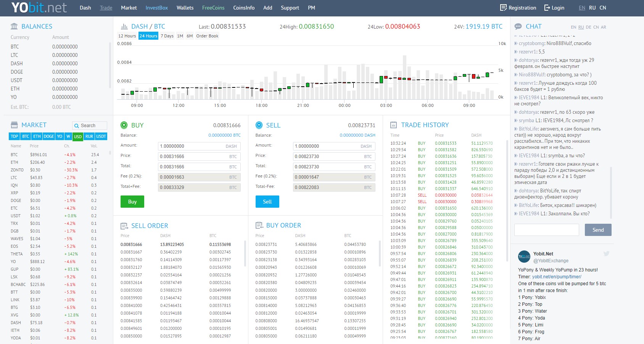Click the Sell Price input field
Viewport: 644px width, 344px height.
pyautogui.click(x=334, y=157)
